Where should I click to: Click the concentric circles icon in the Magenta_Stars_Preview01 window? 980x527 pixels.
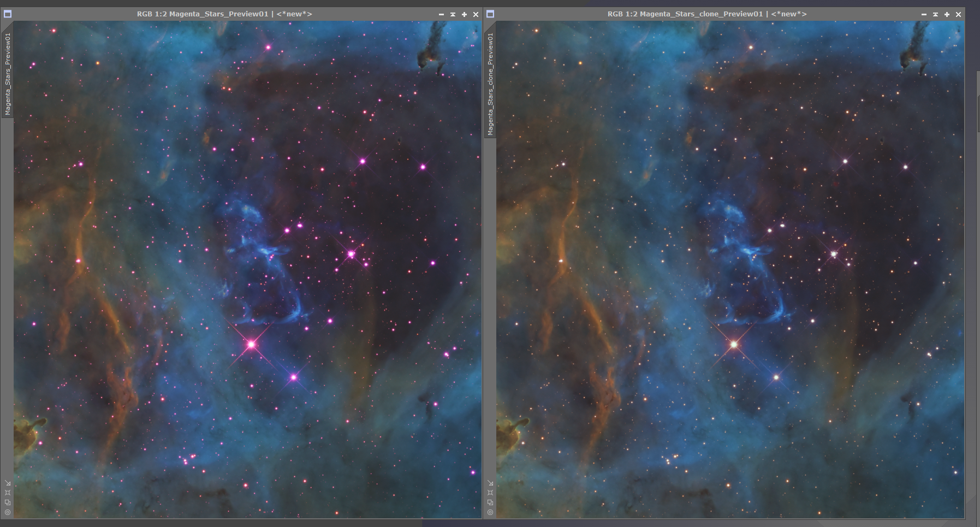(8, 512)
